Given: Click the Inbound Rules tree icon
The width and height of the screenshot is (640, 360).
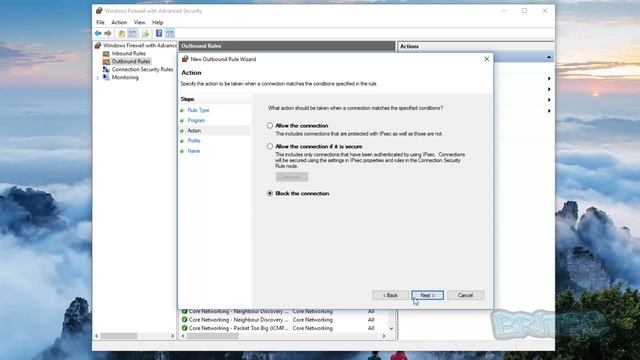Looking at the screenshot, I should (106, 53).
